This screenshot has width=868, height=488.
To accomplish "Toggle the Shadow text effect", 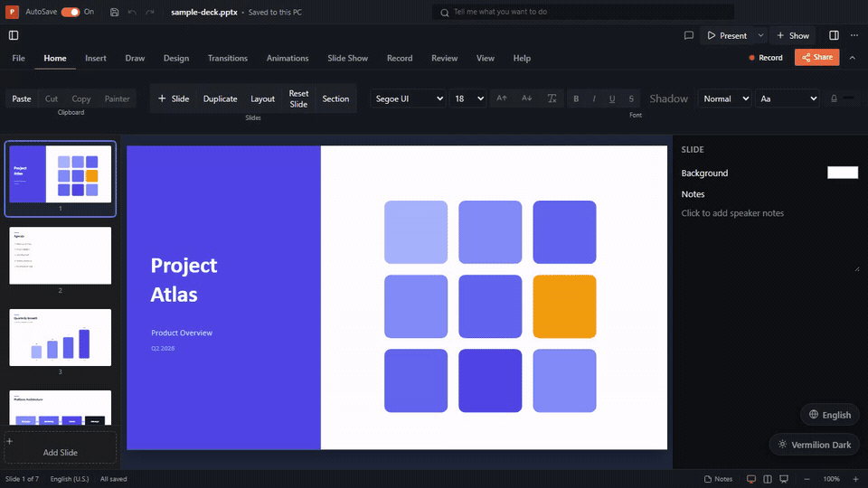I will point(668,99).
